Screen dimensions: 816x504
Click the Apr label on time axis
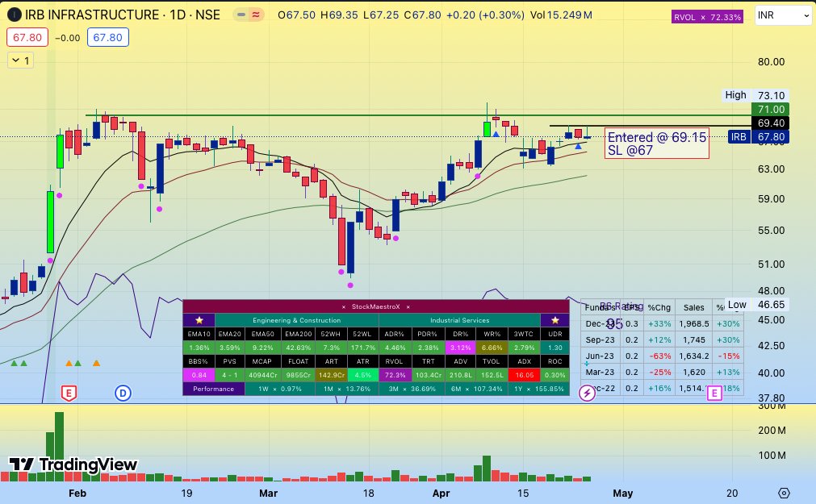441,493
